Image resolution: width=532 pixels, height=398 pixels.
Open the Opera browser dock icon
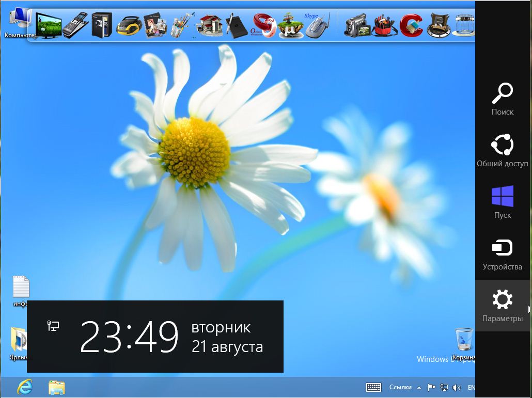(263, 26)
